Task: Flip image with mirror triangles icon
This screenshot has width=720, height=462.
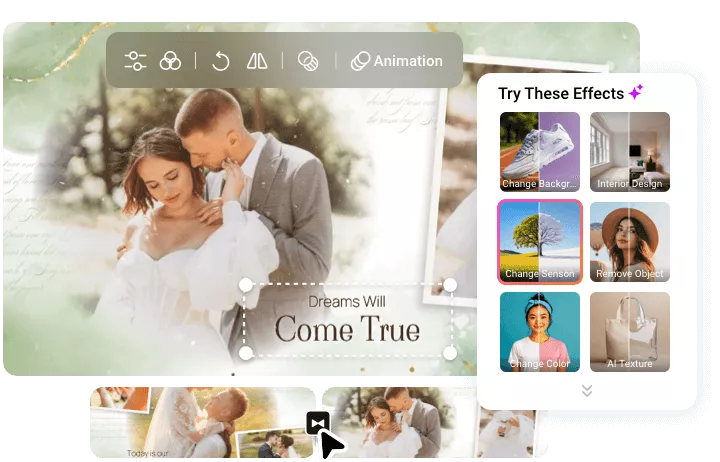Action: click(x=257, y=61)
